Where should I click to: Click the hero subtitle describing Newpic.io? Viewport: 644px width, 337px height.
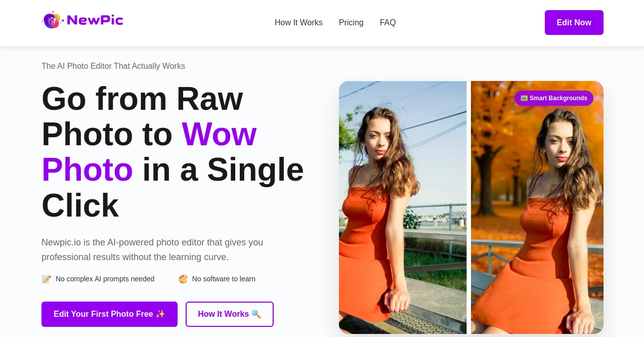pos(152,249)
